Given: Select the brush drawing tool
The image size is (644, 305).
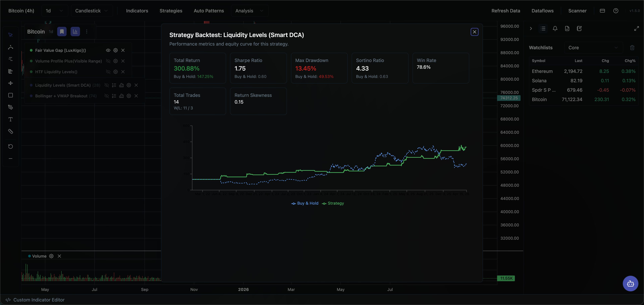Looking at the screenshot, I should coord(11,107).
